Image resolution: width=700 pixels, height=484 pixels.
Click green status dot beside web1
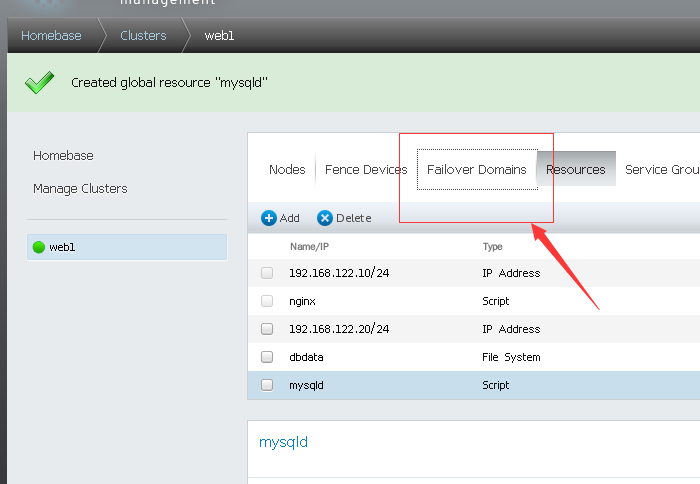tap(39, 247)
